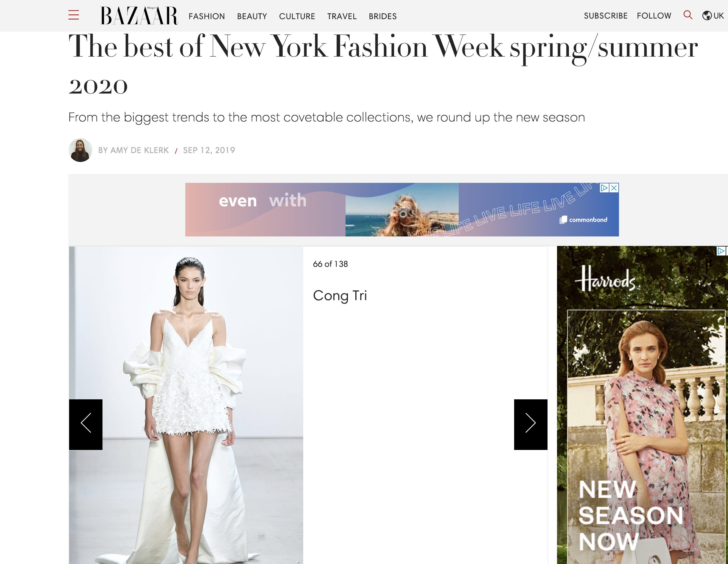Open the red hamburger menu
The width and height of the screenshot is (728, 564).
pos(74,15)
